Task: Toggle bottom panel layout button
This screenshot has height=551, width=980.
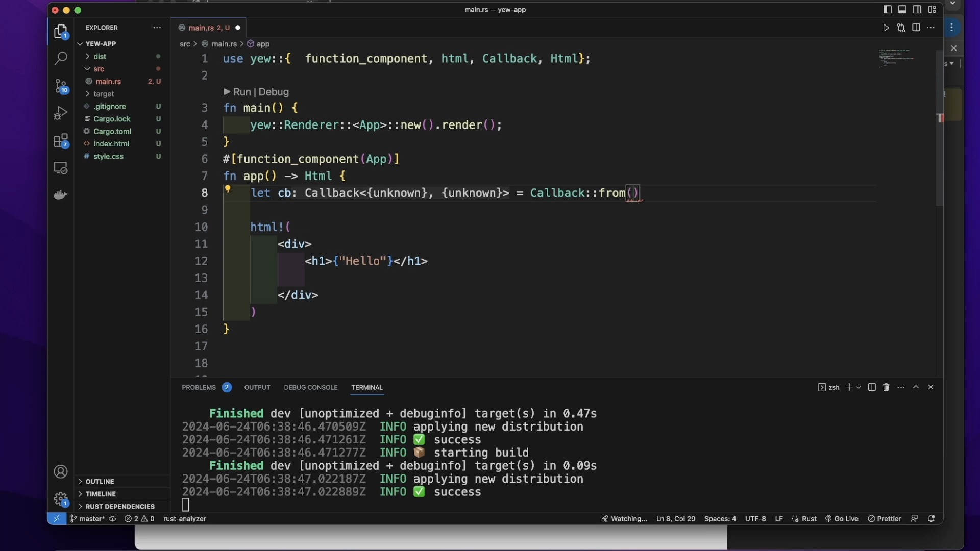Action: [902, 10]
